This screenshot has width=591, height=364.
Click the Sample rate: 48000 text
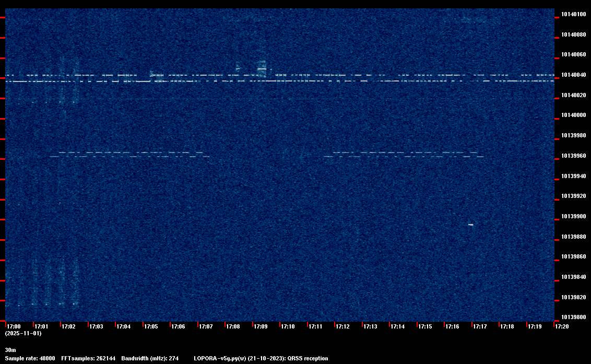pos(30,358)
